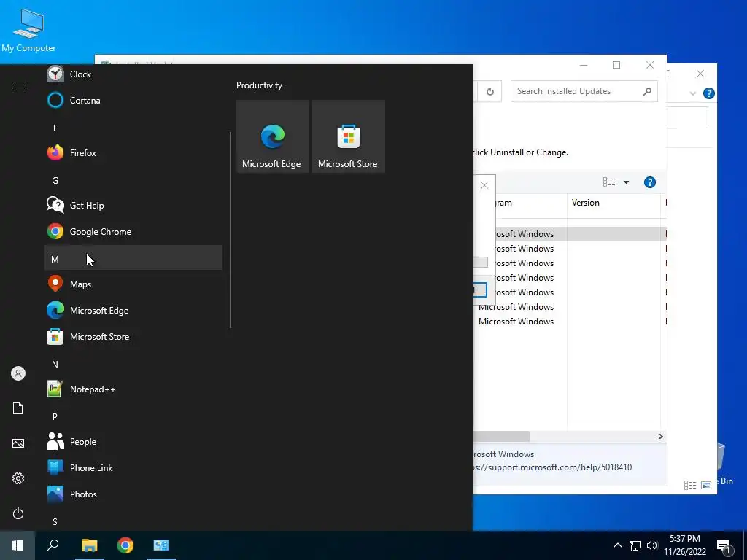Screen dimensions: 747x560
Task: Open the Power options in Start
Action: (x=18, y=513)
